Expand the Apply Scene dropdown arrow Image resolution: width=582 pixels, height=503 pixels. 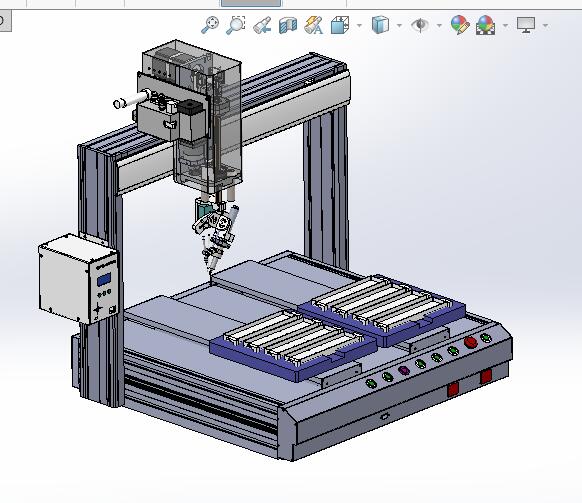point(506,26)
